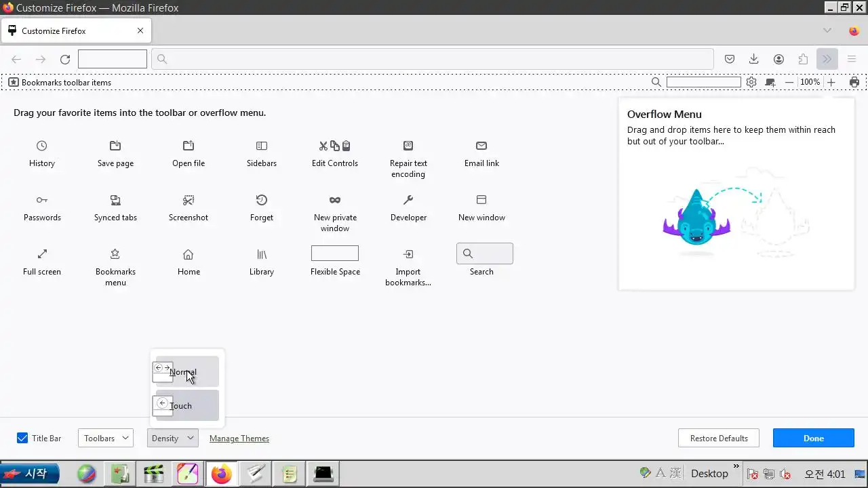Click the Bookmarks toolbar items placeholder
868x488 pixels.
pos(60,82)
